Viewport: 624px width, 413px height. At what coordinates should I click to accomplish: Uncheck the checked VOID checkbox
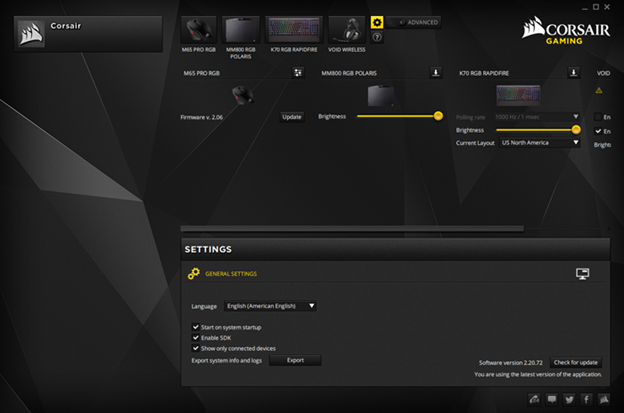point(598,131)
